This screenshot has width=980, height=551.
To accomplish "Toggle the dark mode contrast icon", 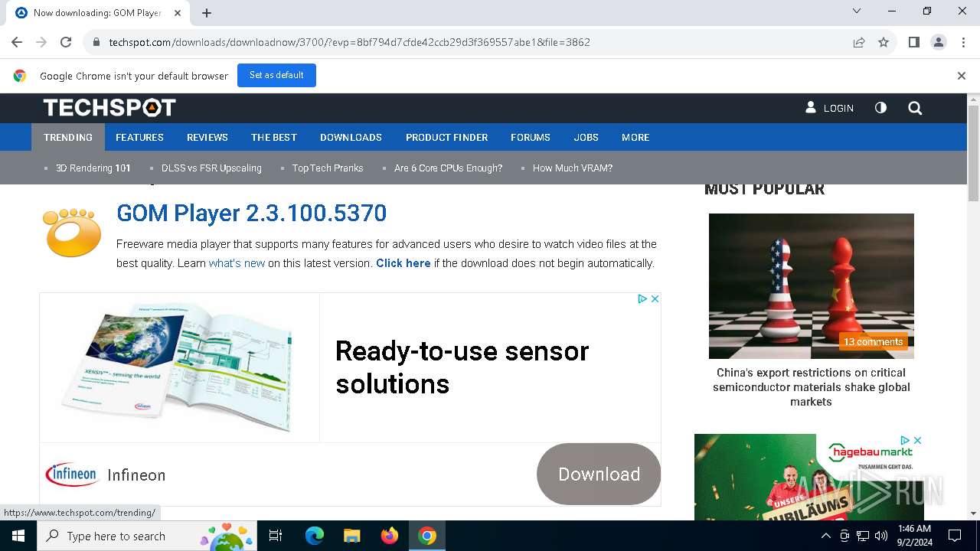I will pos(880,108).
